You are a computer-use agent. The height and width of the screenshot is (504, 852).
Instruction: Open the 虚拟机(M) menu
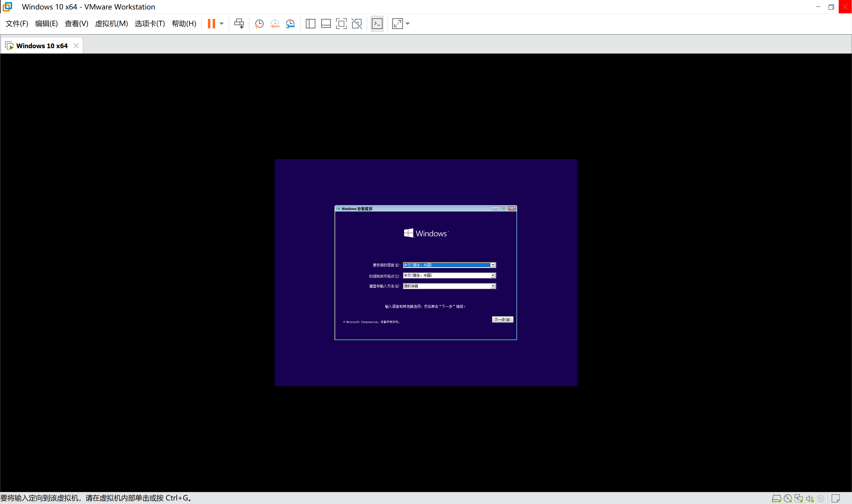[111, 23]
